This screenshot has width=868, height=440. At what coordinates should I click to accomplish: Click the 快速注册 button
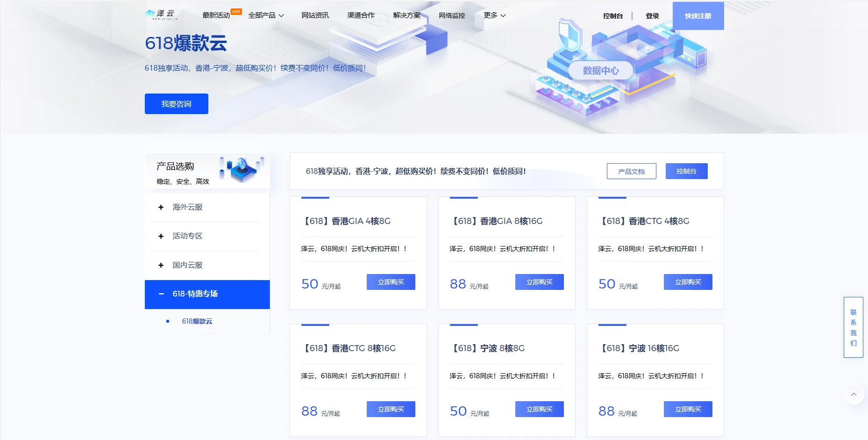698,16
